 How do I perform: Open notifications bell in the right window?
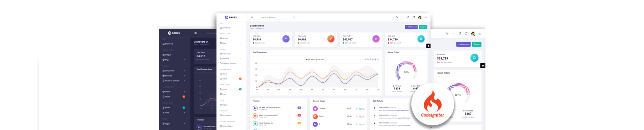tap(460, 34)
